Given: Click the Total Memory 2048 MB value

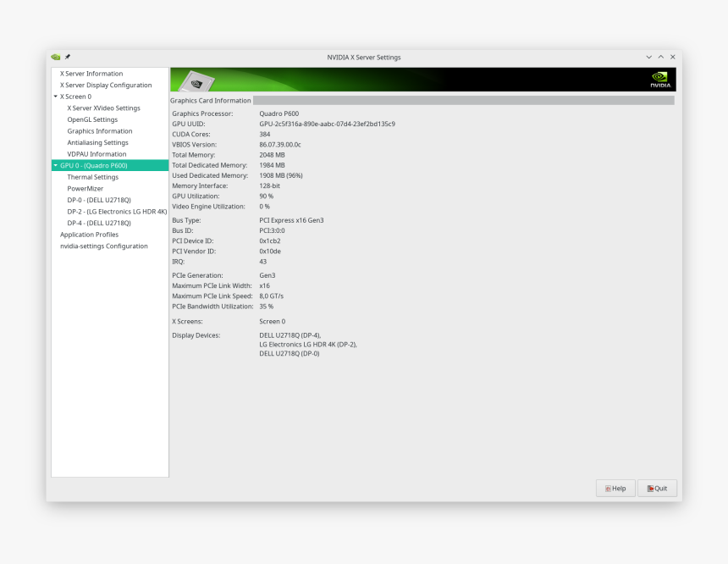Looking at the screenshot, I should coord(272,155).
